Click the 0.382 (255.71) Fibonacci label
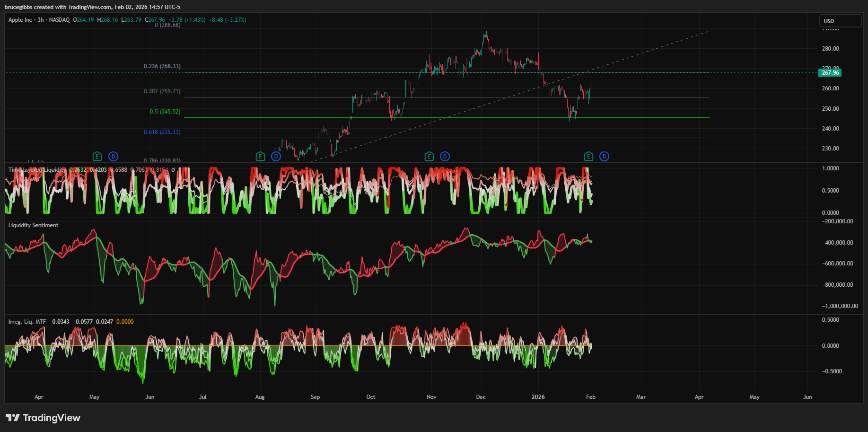Viewport: 868px width, 432px height. pyautogui.click(x=162, y=91)
